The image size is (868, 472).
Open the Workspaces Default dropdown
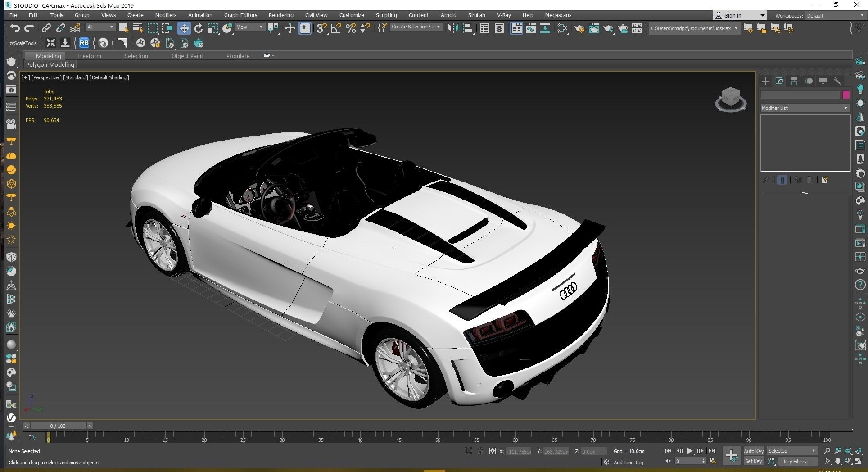pos(835,15)
